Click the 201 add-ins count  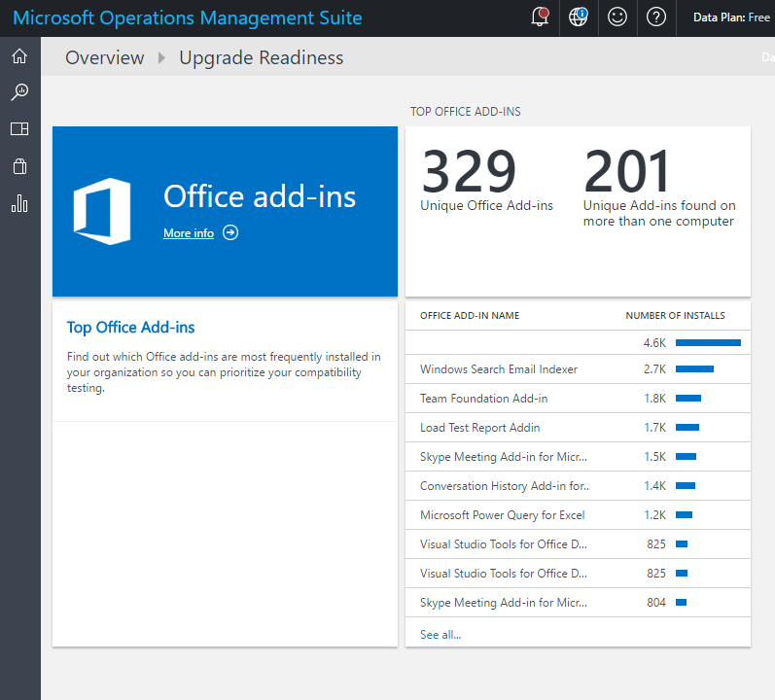click(x=627, y=171)
